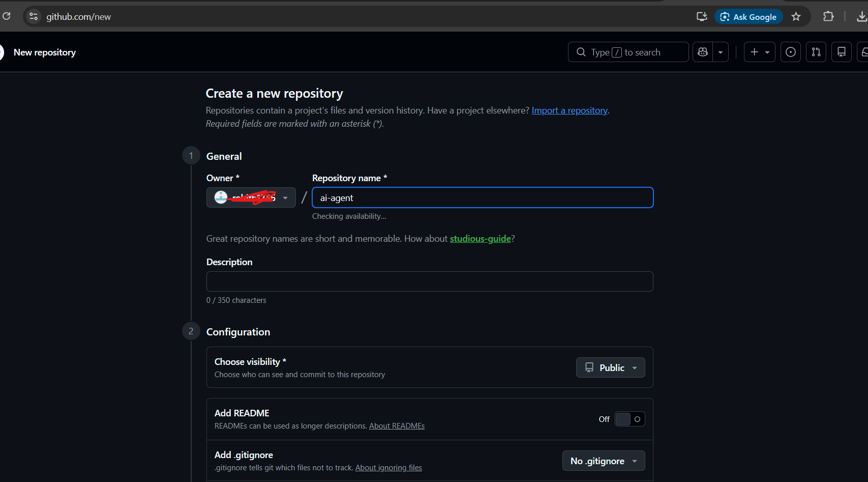The height and width of the screenshot is (482, 868).
Task: Click the GitHub search box
Action: pyautogui.click(x=628, y=52)
